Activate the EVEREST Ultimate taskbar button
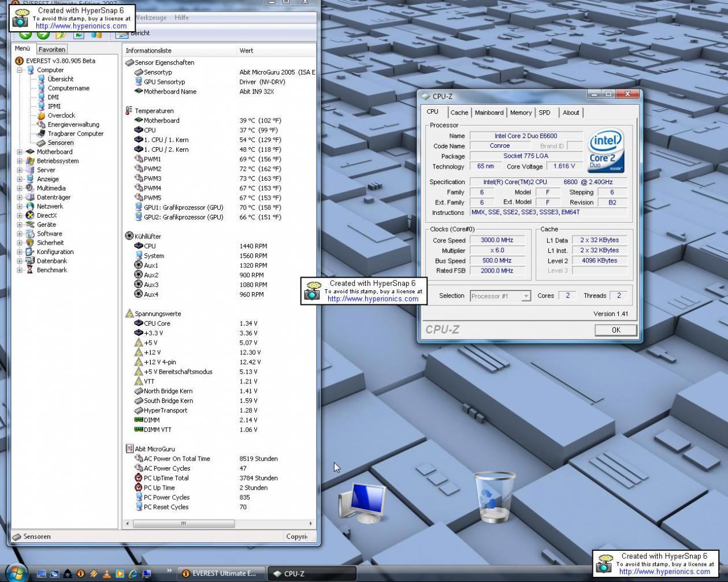The image size is (728, 582). click(x=220, y=574)
